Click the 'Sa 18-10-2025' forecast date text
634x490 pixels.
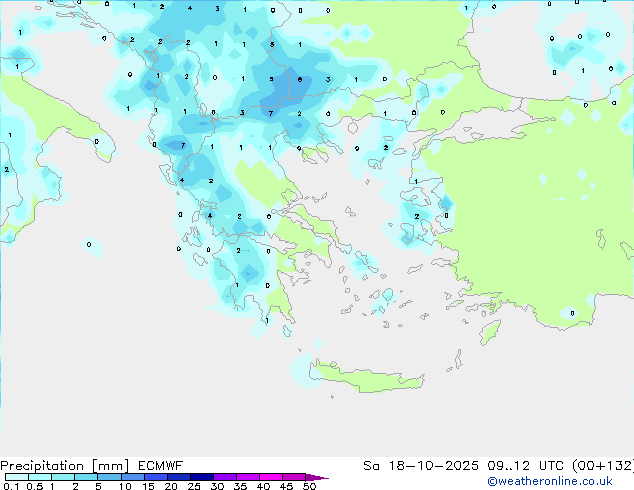point(421,466)
